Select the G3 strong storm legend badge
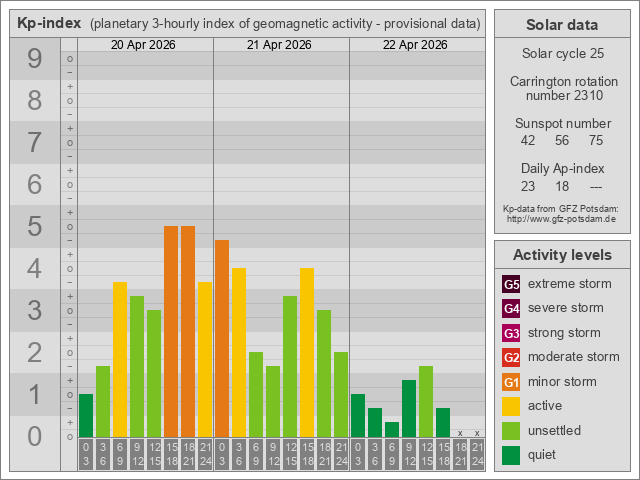Viewport: 640px width, 480px height. coord(511,333)
